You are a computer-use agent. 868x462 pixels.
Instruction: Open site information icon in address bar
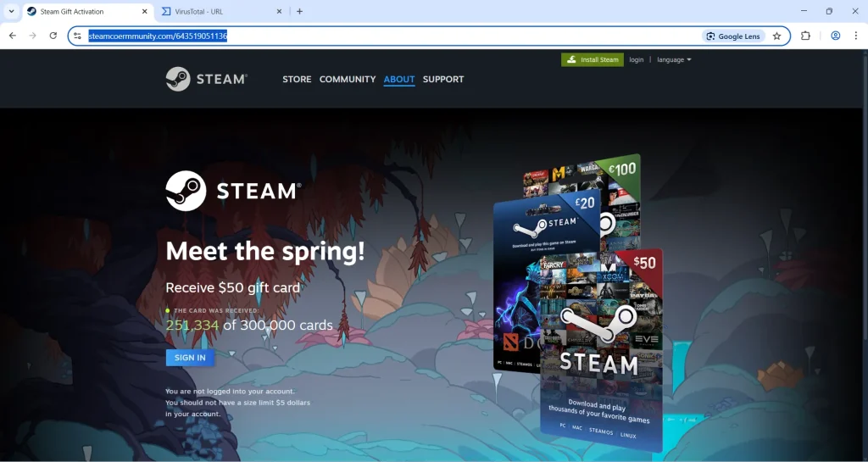[x=77, y=36]
